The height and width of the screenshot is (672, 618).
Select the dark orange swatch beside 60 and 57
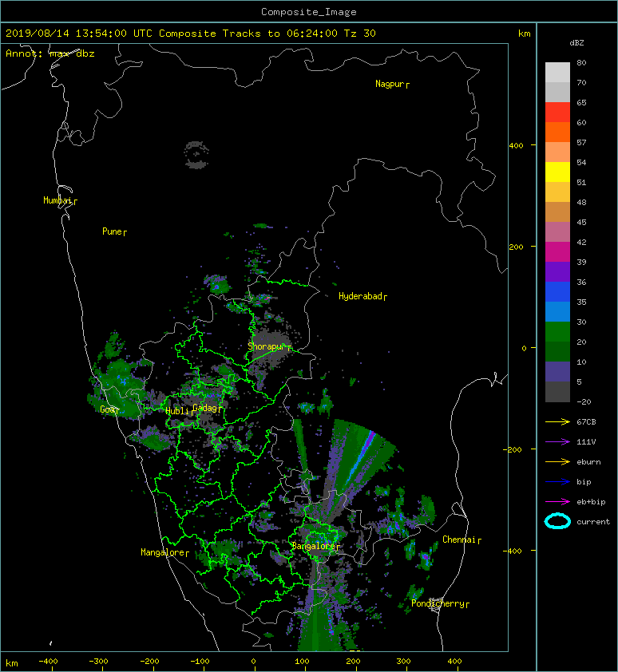click(557, 132)
